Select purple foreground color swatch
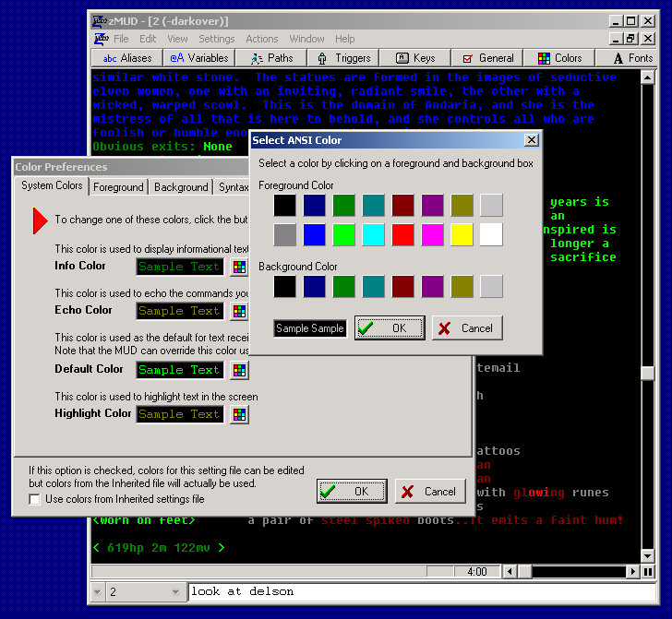 pyautogui.click(x=432, y=205)
